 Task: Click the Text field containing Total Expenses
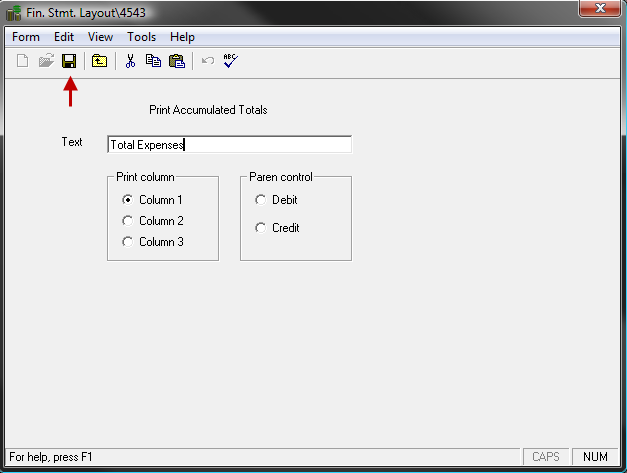click(x=229, y=145)
